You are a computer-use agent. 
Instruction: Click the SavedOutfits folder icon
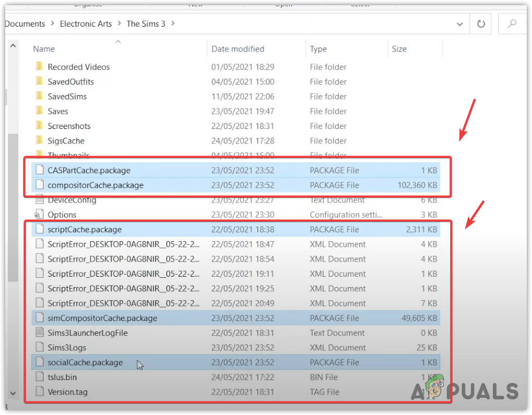tap(39, 81)
